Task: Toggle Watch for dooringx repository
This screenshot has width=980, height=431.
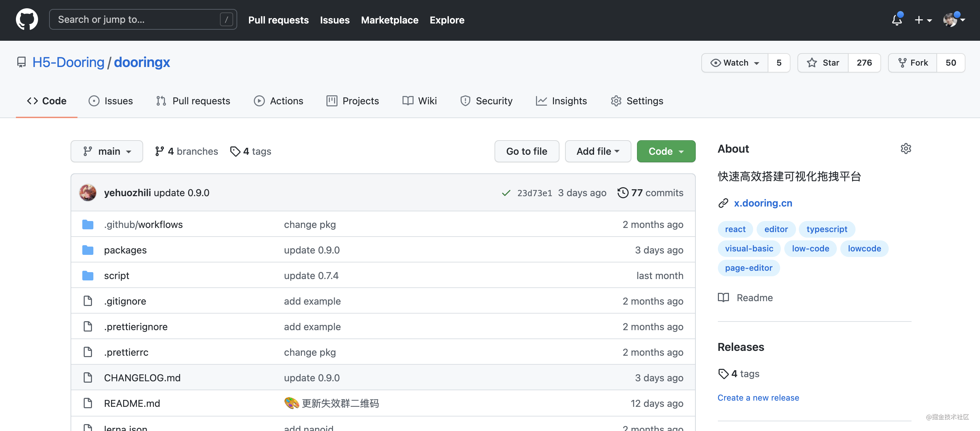Action: pyautogui.click(x=734, y=63)
